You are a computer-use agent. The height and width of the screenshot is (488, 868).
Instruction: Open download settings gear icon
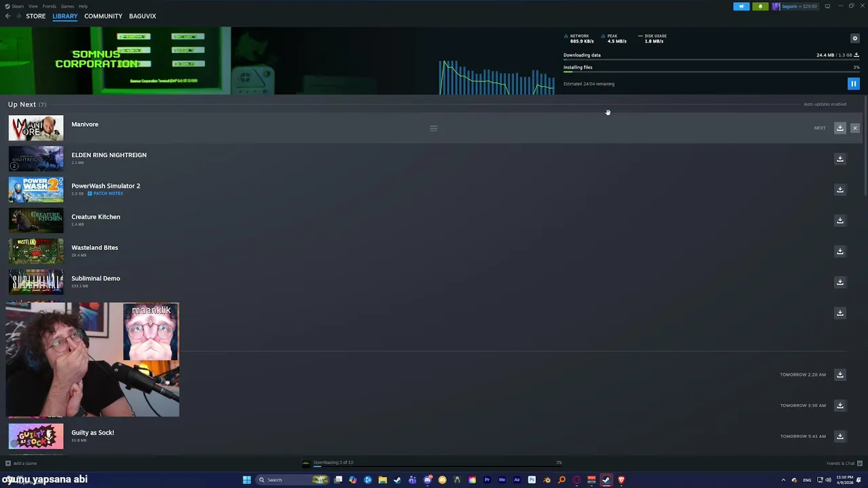click(x=854, y=39)
